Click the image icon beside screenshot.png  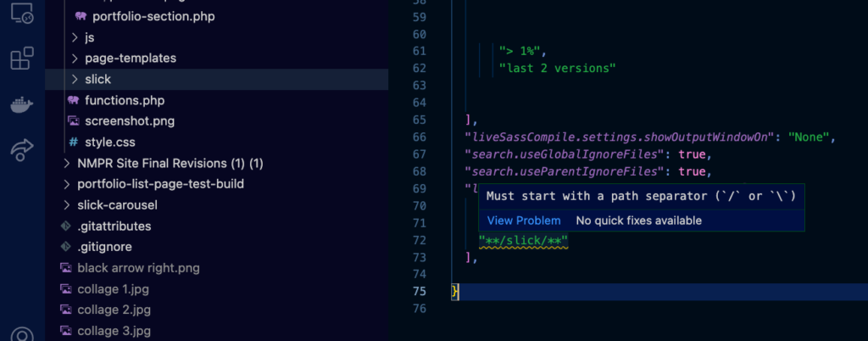pos(74,121)
